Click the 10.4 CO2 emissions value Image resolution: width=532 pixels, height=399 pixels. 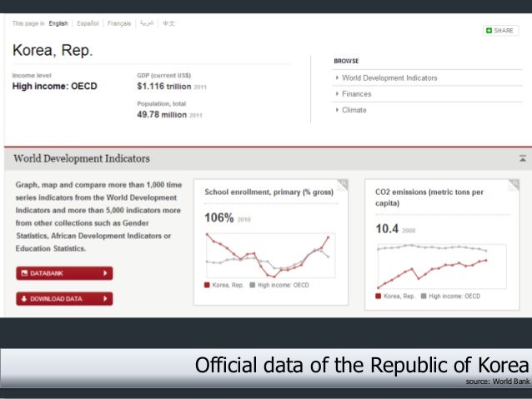[387, 229]
